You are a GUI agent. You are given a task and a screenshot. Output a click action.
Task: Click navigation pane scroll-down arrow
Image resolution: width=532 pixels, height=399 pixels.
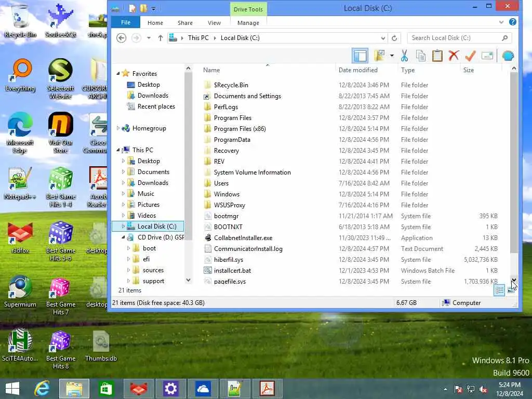(x=188, y=280)
